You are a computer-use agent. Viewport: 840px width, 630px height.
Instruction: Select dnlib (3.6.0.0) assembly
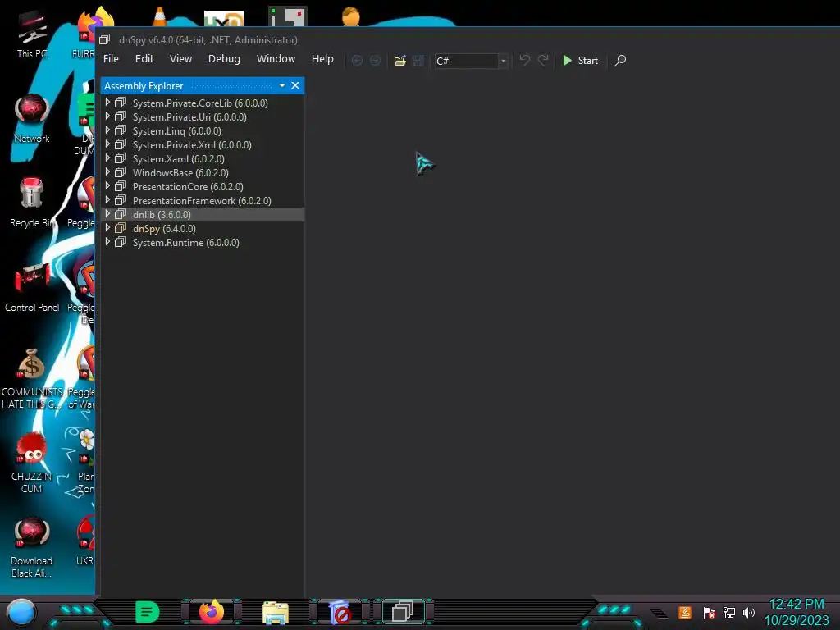pyautogui.click(x=162, y=214)
